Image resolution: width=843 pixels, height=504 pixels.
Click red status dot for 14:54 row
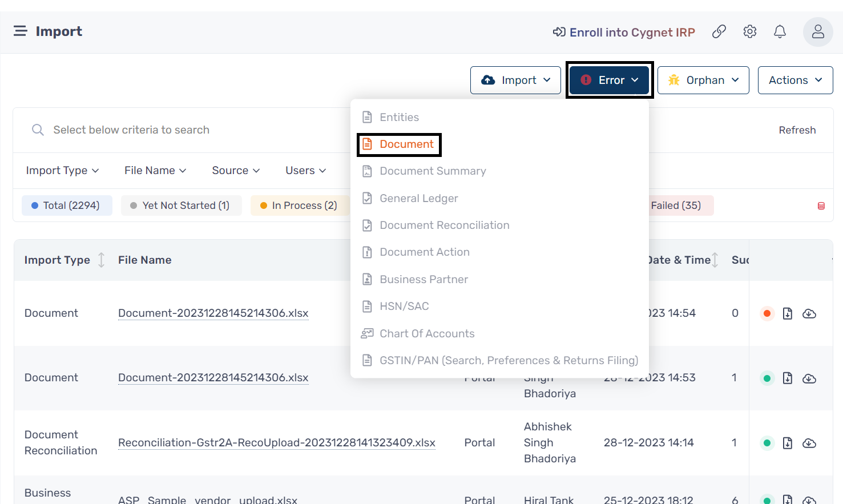click(x=767, y=313)
